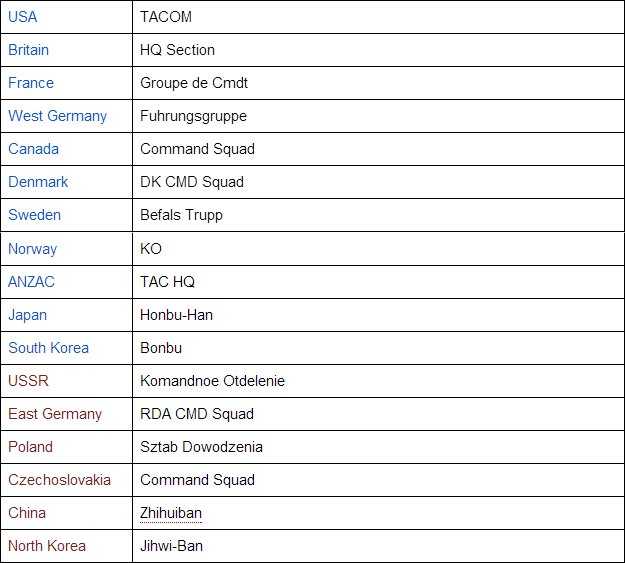625x563 pixels.
Task: Open the China link
Action: 27,513
